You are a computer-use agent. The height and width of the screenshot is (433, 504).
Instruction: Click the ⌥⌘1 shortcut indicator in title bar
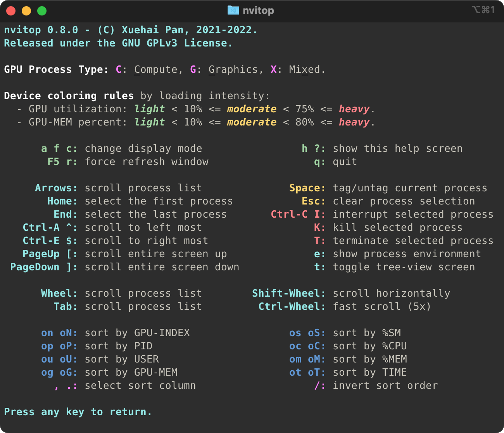pos(483,10)
